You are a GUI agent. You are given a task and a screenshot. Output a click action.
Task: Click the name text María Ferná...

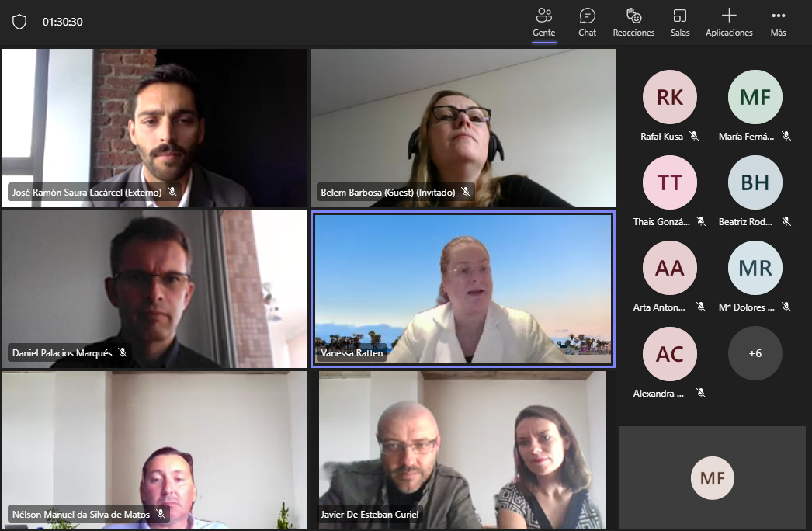pos(746,137)
